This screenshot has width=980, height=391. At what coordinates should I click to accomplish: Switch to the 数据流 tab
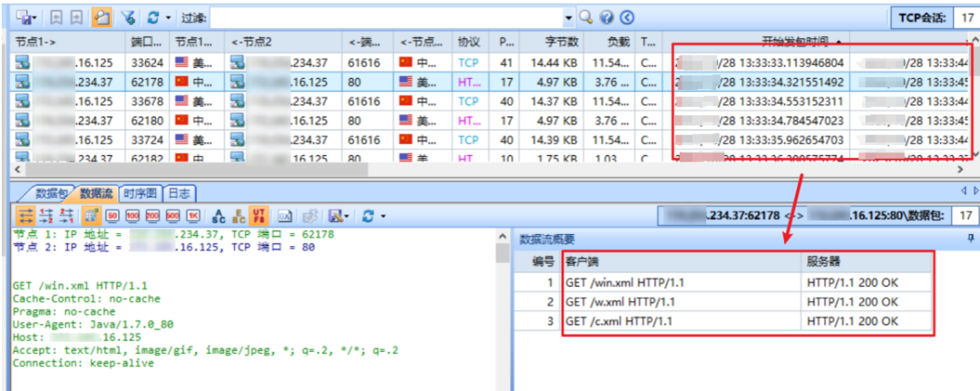[x=95, y=192]
